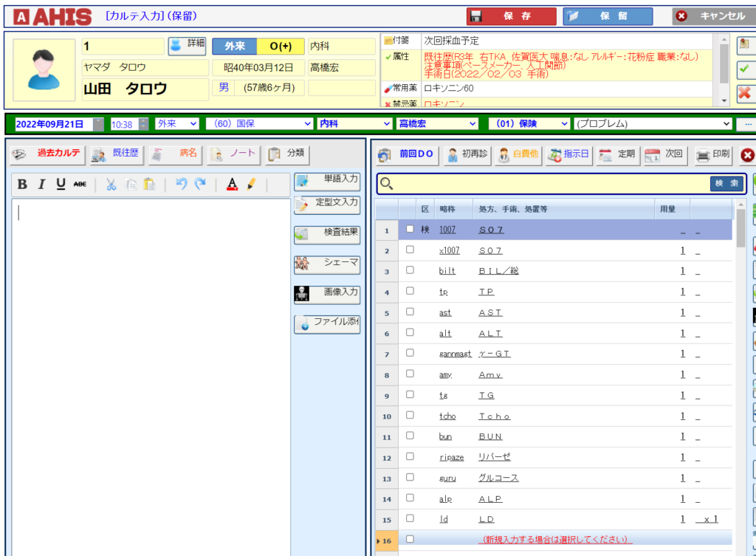Viewport: 756px width, 556px height.
Task: Switch to 病名 tab
Action: (174, 155)
